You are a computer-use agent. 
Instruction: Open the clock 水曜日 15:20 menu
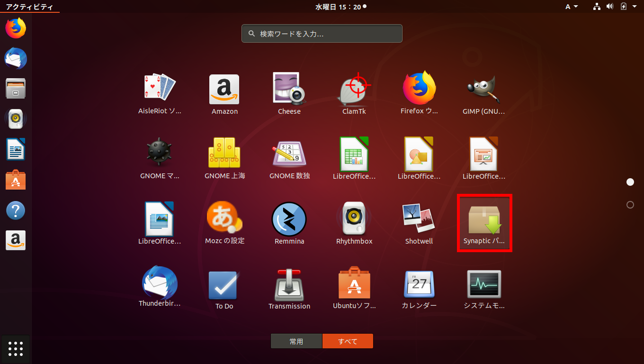coord(340,7)
